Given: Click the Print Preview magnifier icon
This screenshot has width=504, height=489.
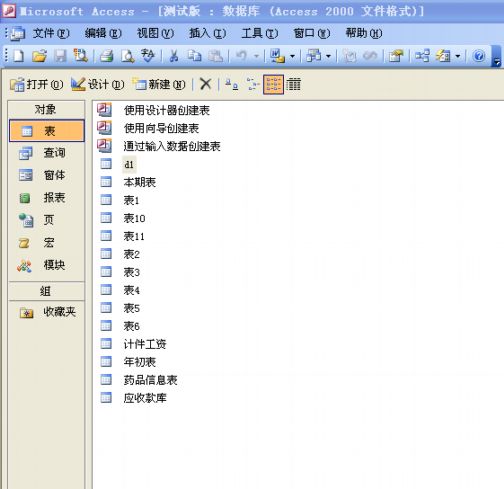Looking at the screenshot, I should 128,56.
